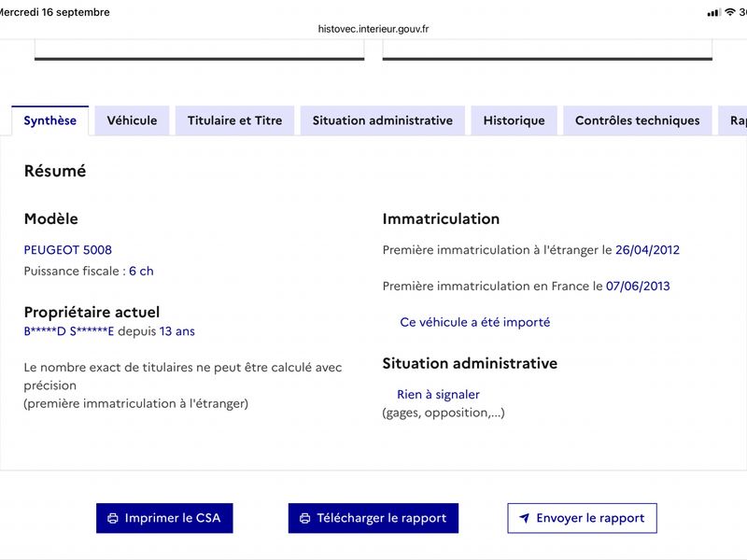Click the PEUGEOT 5008 model text
Image resolution: width=747 pixels, height=560 pixels.
(x=67, y=250)
